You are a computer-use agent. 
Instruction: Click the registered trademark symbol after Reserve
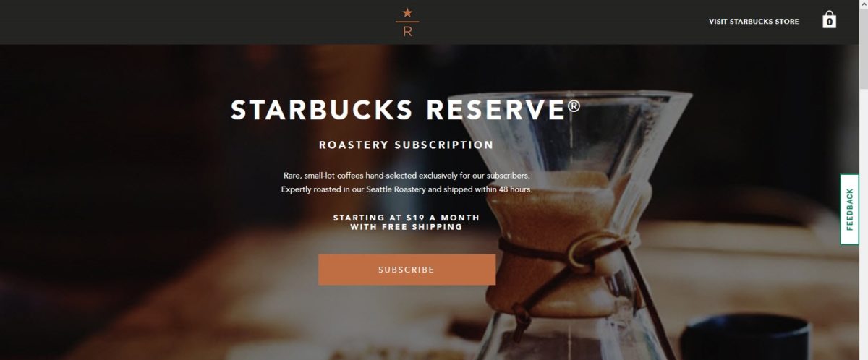(574, 106)
